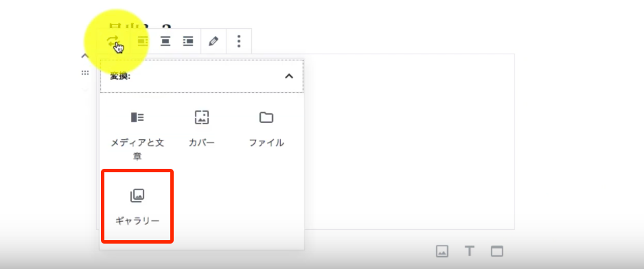The width and height of the screenshot is (644, 269).
Task: Transform block to ファイル
Action: (266, 130)
